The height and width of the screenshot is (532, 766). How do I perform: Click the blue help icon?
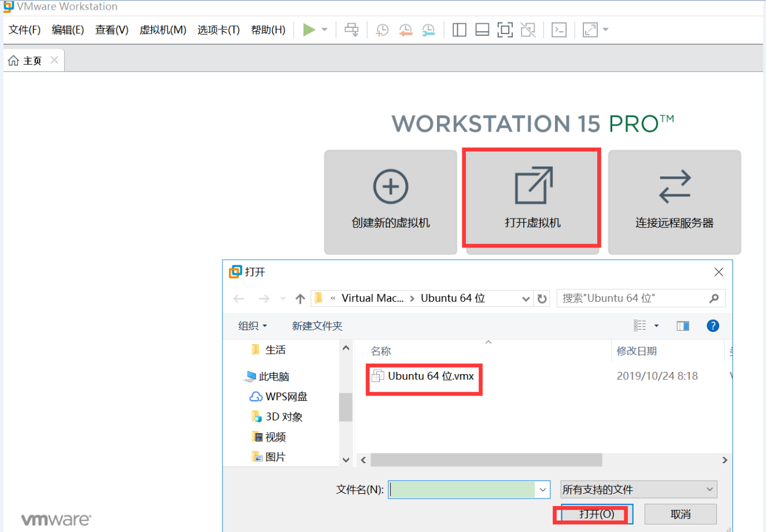[x=713, y=326]
